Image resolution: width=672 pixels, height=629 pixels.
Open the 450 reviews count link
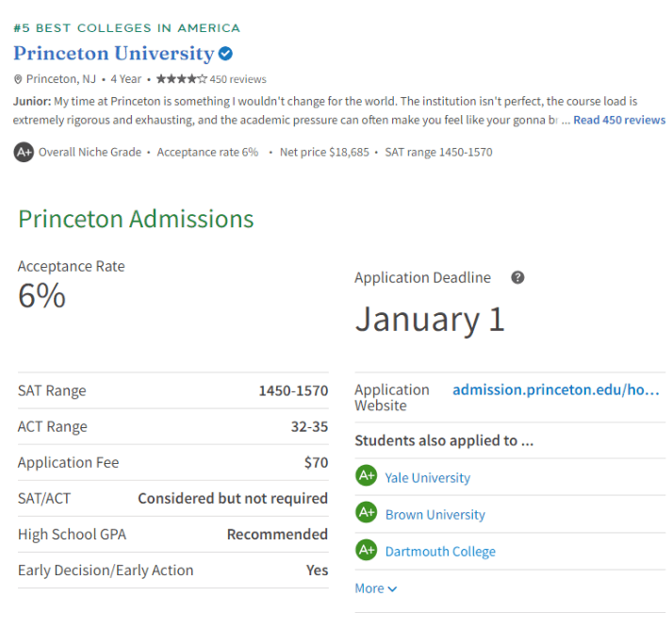[238, 79]
